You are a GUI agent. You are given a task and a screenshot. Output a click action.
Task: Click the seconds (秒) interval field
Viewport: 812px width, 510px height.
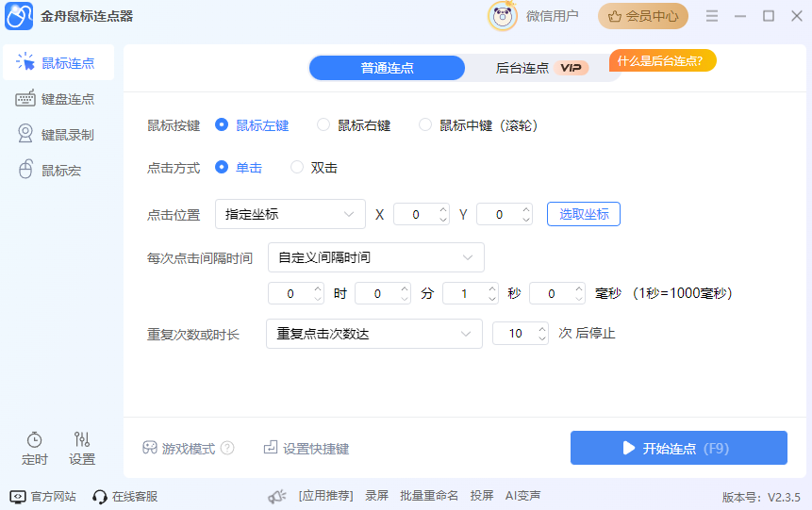point(465,293)
